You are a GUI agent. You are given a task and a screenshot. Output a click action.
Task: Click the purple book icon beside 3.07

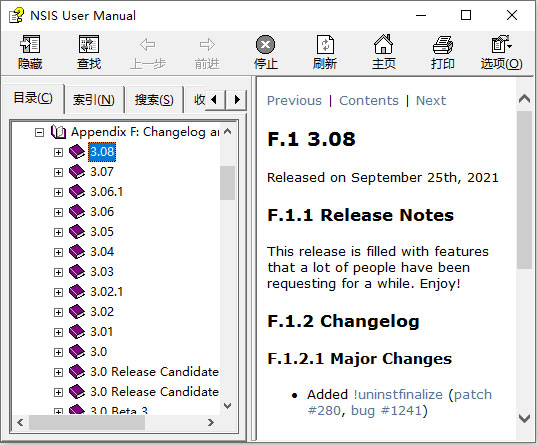pos(77,172)
